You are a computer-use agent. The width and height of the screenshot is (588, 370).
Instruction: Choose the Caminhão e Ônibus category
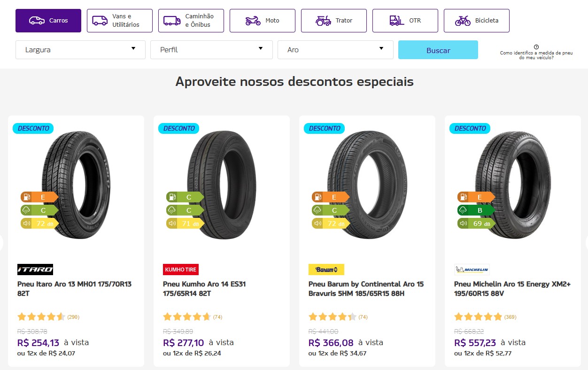click(x=191, y=21)
